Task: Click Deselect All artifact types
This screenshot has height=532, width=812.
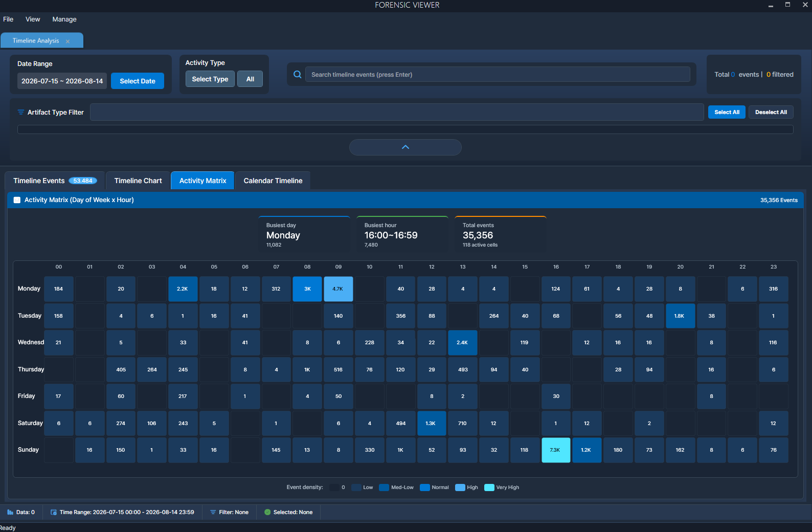Action: pos(771,112)
